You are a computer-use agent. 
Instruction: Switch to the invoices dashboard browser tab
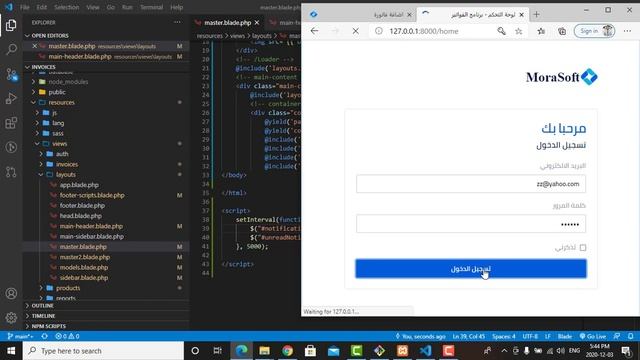tap(473, 15)
